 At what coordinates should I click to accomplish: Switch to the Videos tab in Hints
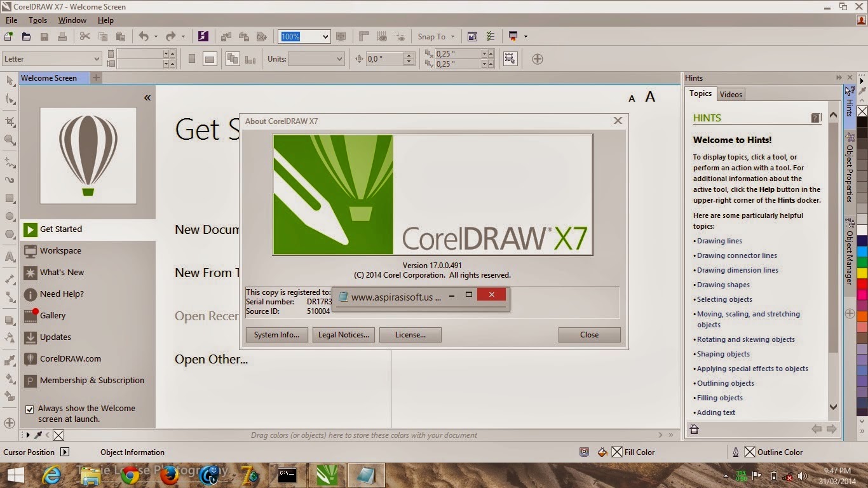tap(731, 93)
